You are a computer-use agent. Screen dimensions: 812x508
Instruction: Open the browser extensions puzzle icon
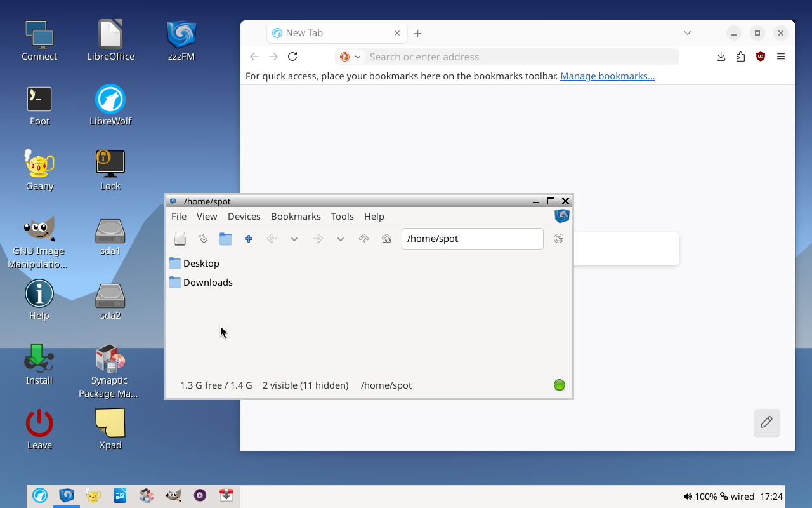[740, 57]
